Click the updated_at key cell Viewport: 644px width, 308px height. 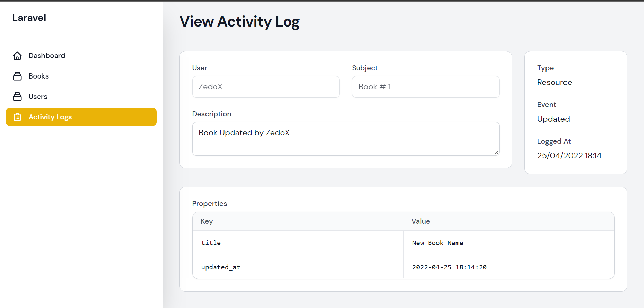click(x=221, y=267)
